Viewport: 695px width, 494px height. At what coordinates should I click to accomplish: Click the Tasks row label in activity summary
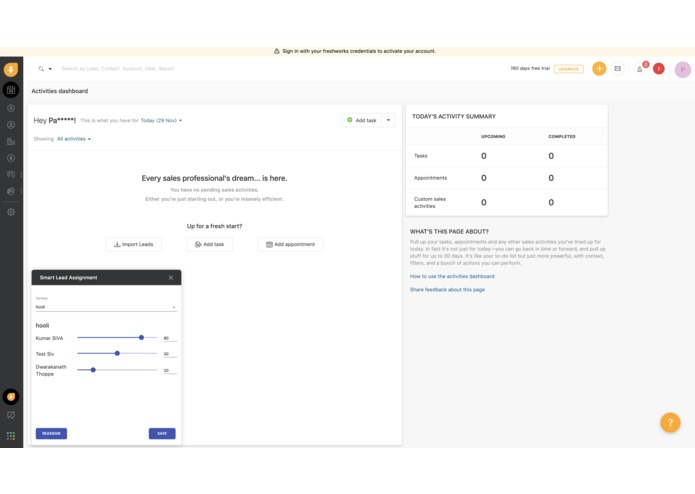click(x=421, y=156)
